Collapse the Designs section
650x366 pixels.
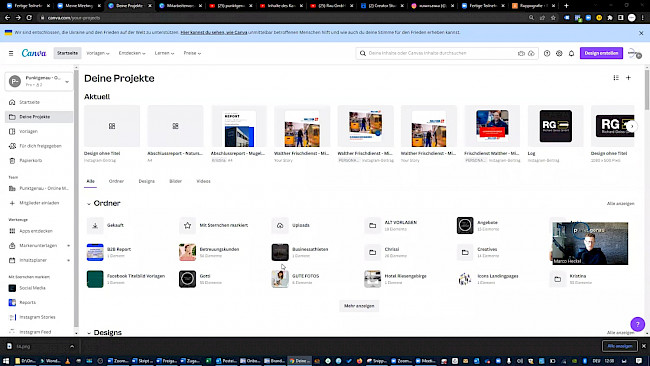click(x=89, y=333)
